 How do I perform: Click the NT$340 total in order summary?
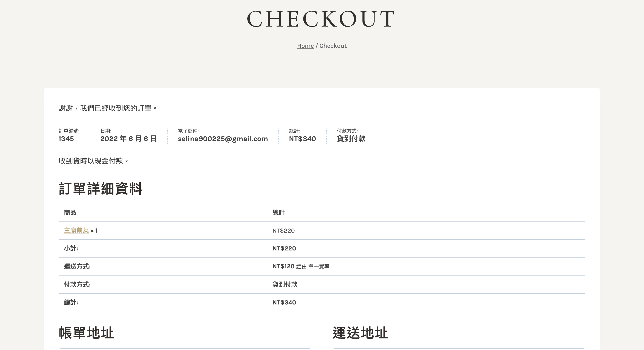pos(302,139)
